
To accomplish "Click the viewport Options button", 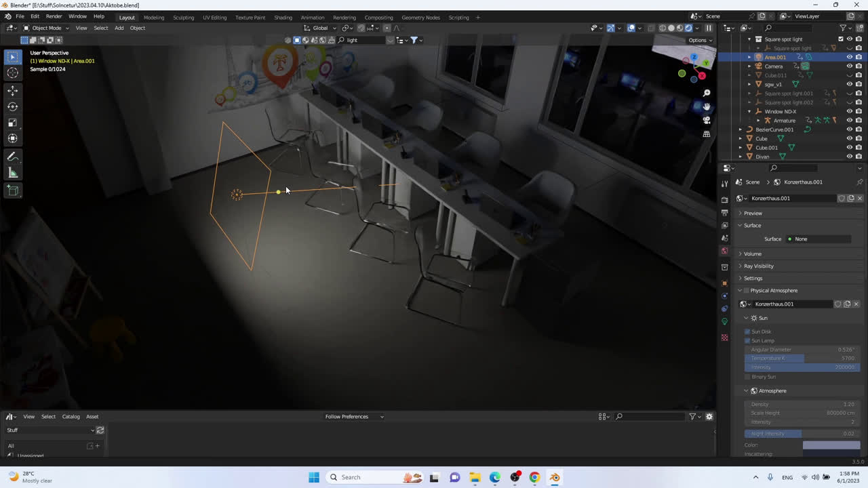I will point(699,40).
